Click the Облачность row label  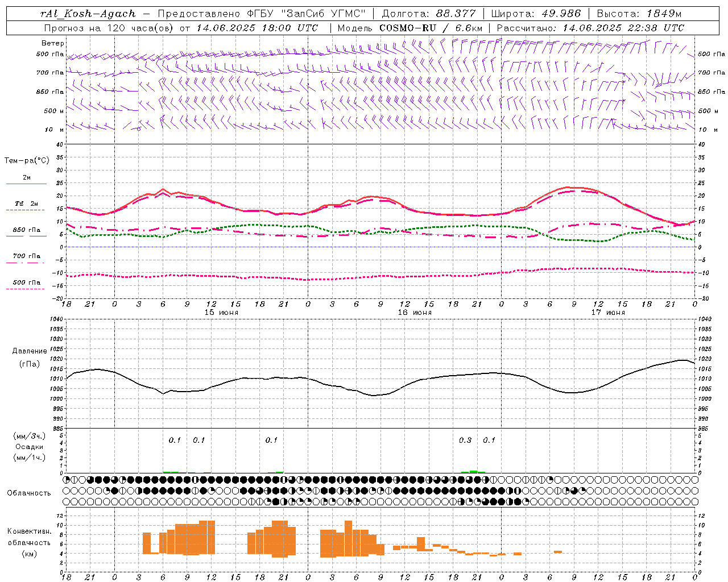(29, 493)
